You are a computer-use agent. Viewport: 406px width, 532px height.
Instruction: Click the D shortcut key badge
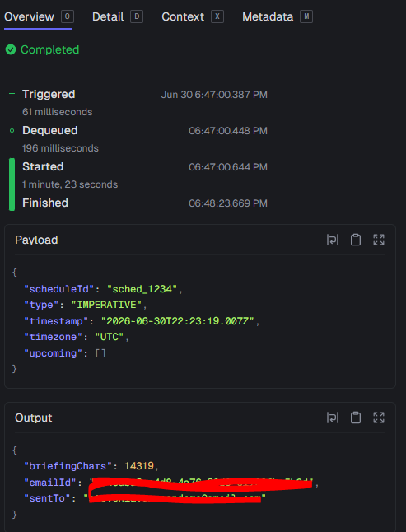point(137,16)
